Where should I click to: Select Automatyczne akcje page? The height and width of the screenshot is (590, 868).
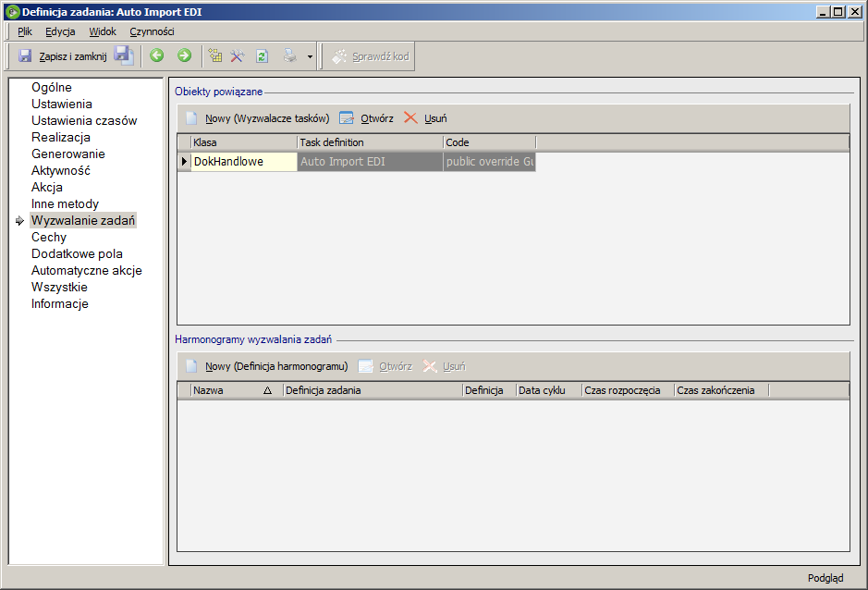[86, 270]
